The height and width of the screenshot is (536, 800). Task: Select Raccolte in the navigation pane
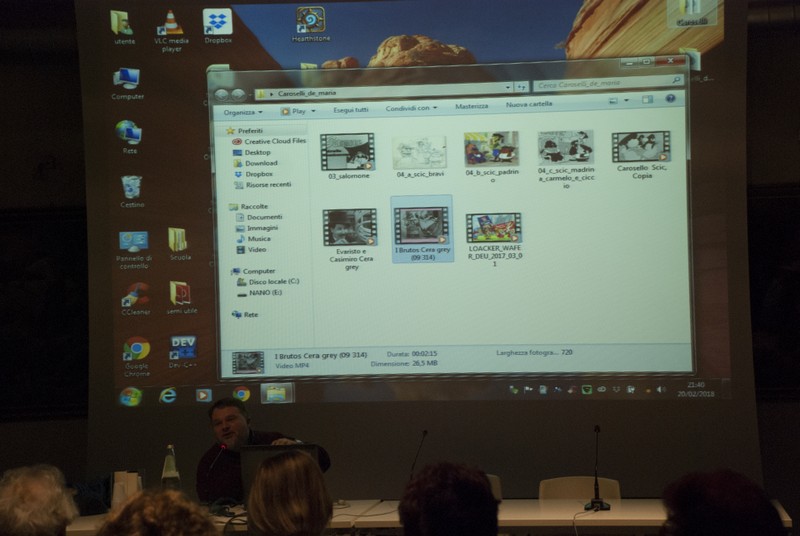(x=248, y=206)
